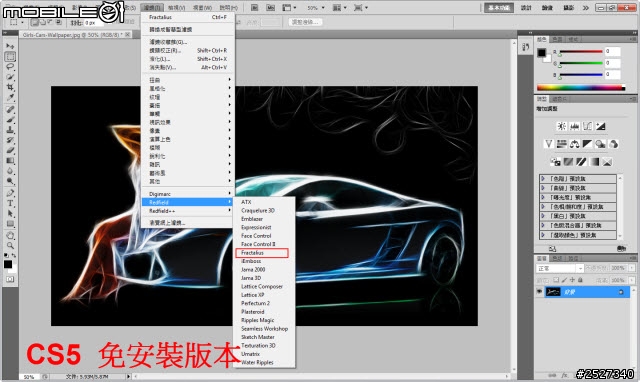Select the Crop tool
Viewport: 640px width, 382px height.
10,87
